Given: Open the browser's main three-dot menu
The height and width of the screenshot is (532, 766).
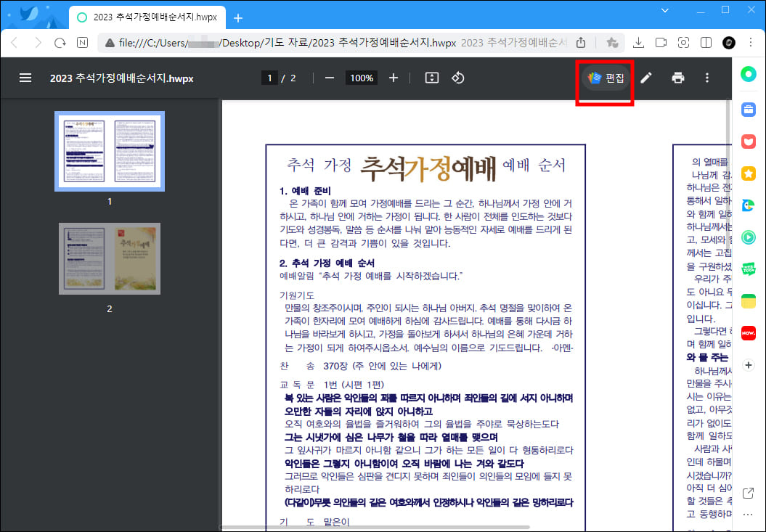Looking at the screenshot, I should [x=750, y=43].
